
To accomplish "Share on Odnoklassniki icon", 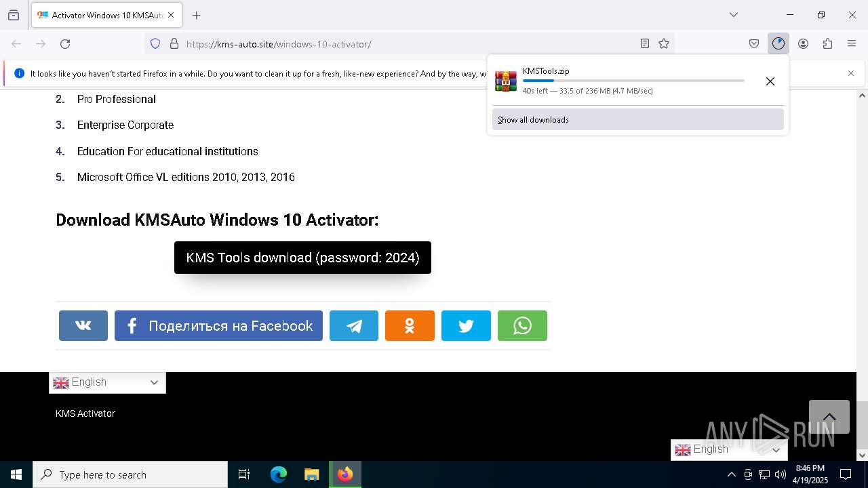I will pyautogui.click(x=410, y=325).
